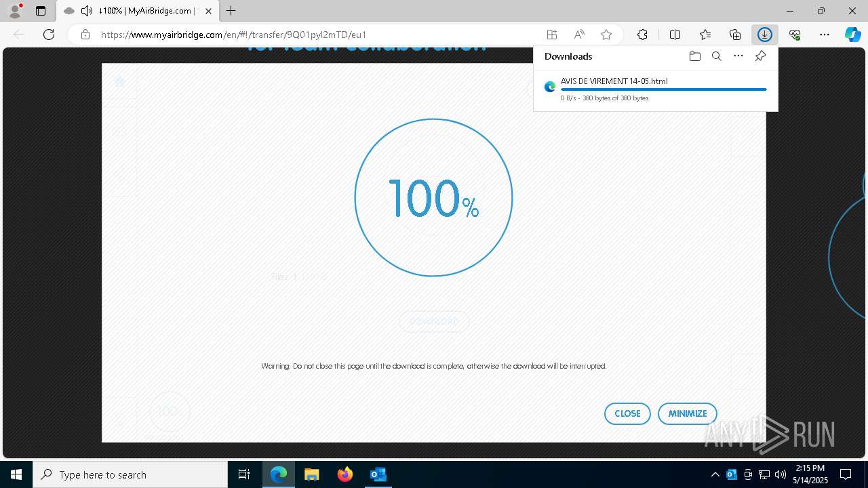Click the taskbar search box
Viewport: 868px width, 488px height.
pyautogui.click(x=130, y=474)
